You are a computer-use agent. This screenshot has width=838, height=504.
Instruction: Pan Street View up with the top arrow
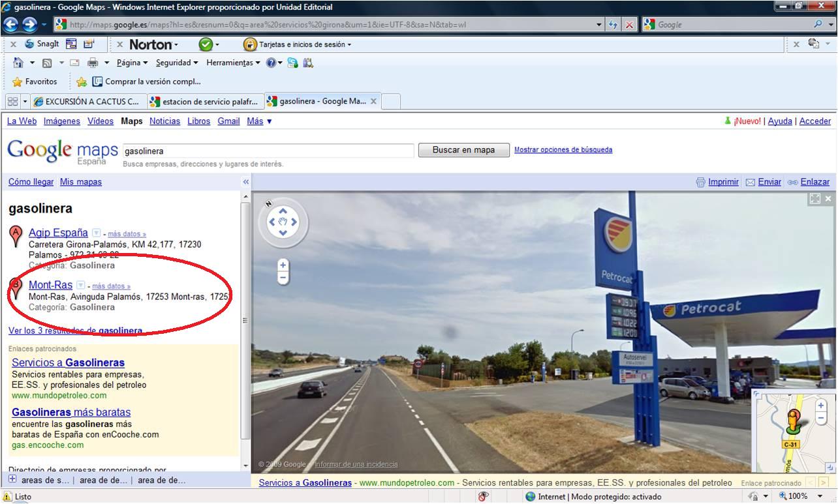[283, 211]
